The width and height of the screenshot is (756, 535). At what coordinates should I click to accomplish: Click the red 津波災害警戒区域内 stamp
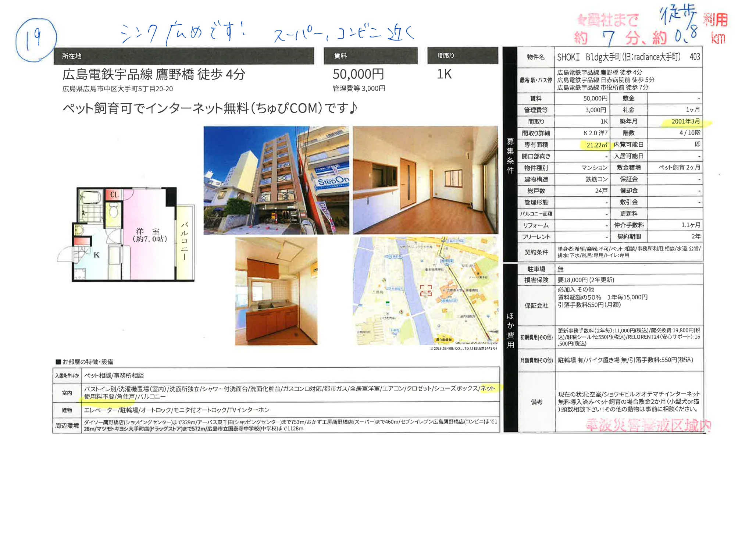648,426
